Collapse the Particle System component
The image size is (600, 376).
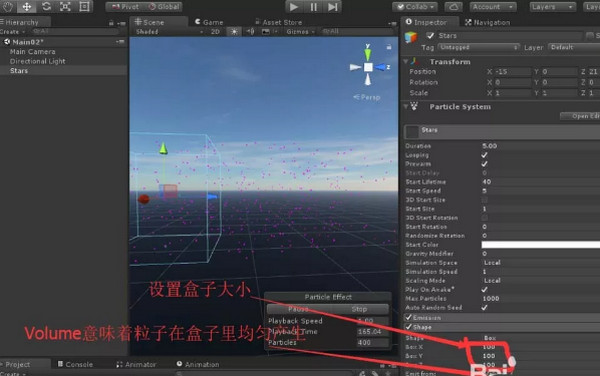click(406, 106)
